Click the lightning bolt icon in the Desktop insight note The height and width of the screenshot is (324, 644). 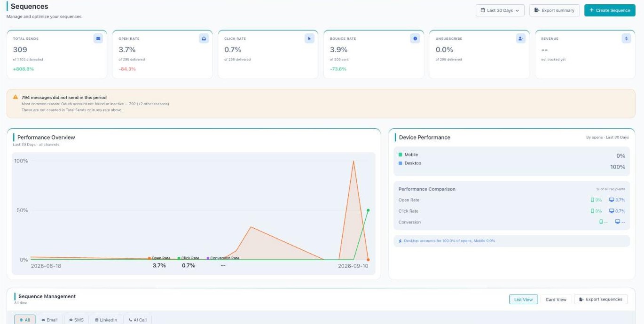coord(400,241)
